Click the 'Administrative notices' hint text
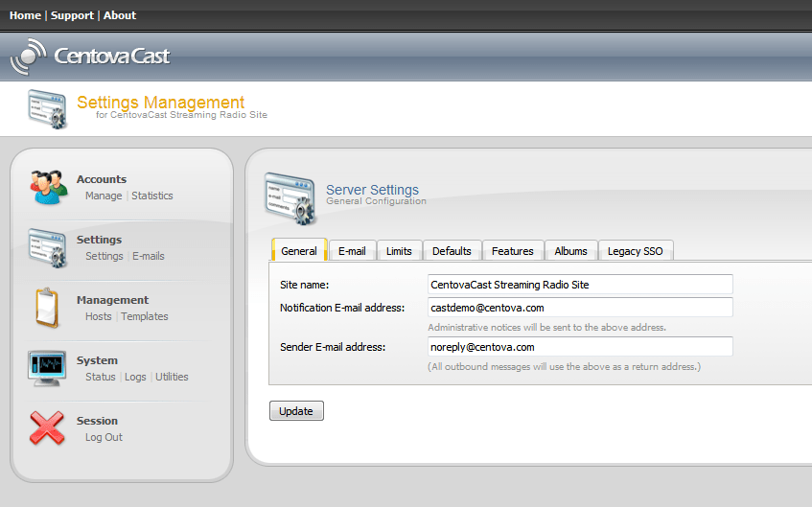The image size is (812, 507). coord(546,327)
